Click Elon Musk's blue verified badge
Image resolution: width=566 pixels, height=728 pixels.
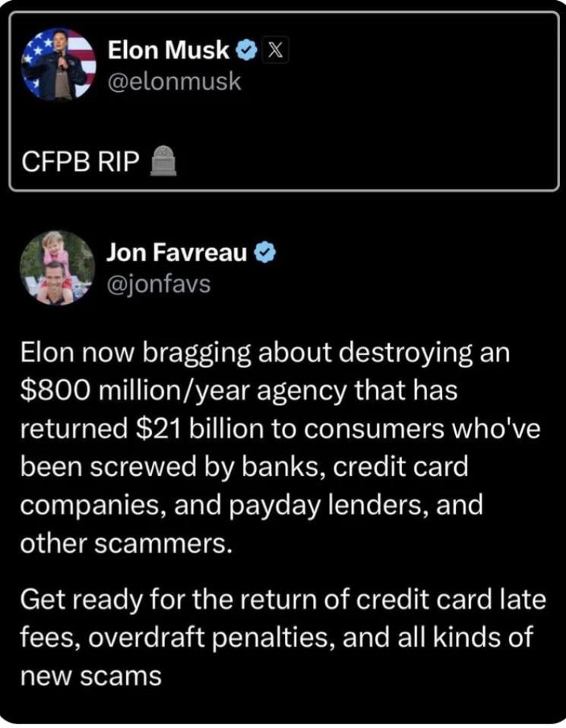point(246,49)
